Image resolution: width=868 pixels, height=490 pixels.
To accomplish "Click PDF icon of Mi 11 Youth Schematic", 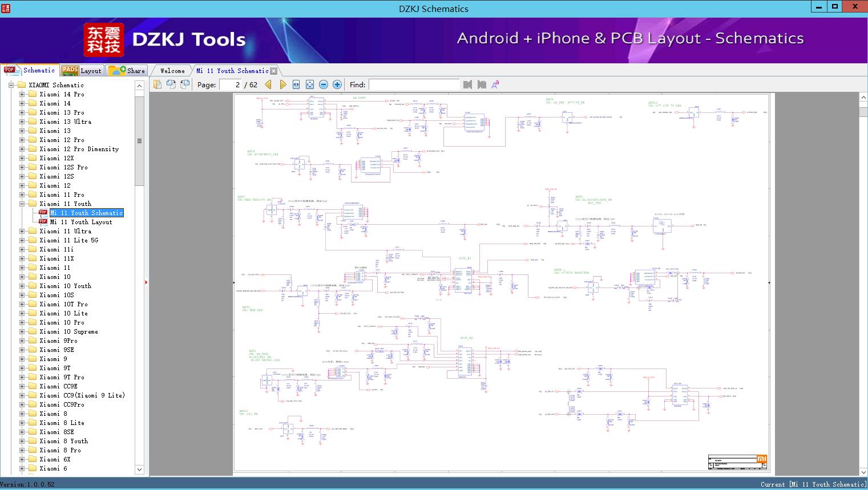I will click(x=43, y=212).
